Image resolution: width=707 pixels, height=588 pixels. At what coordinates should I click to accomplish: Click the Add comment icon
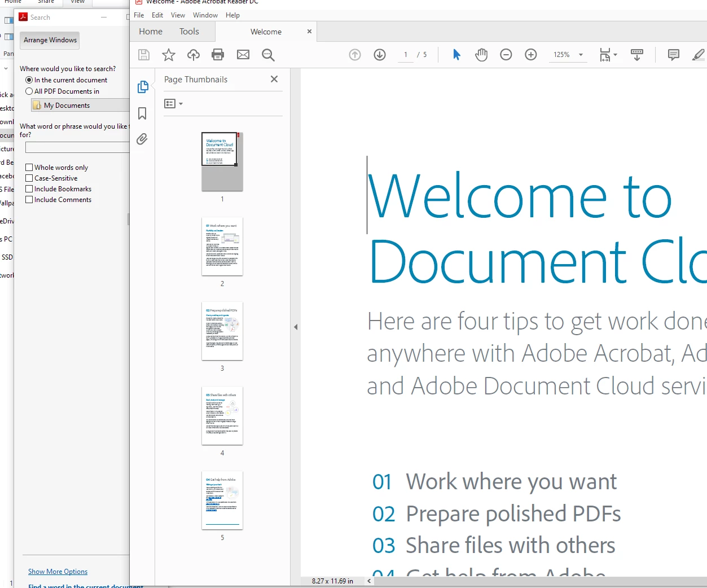pos(674,55)
